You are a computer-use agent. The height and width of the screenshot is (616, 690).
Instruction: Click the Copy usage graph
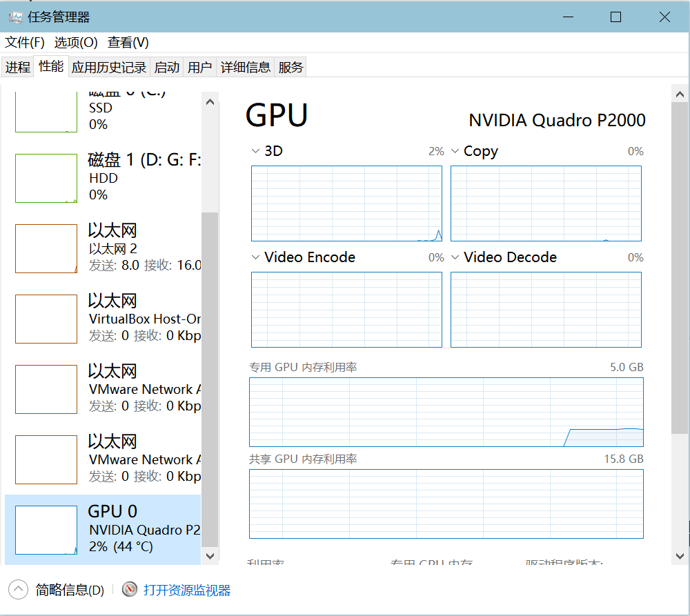tap(546, 203)
